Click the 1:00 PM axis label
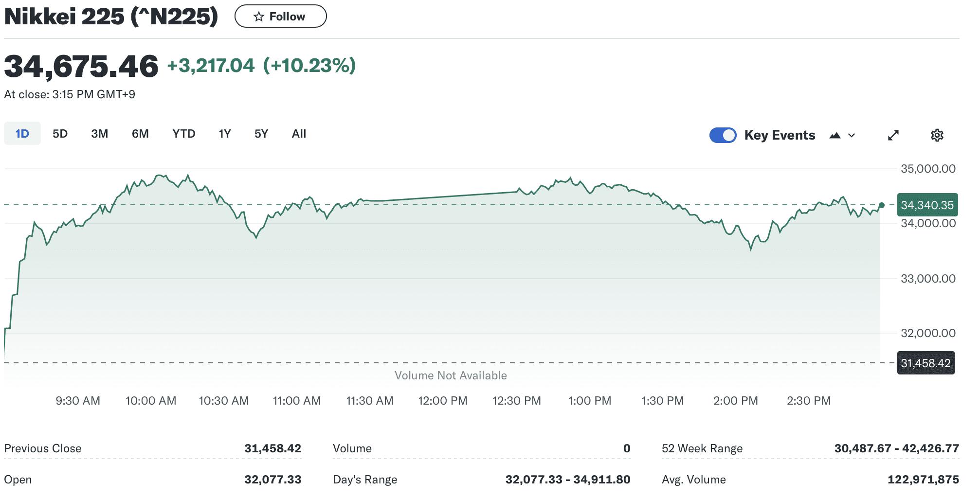This screenshot has width=980, height=499. (x=590, y=401)
